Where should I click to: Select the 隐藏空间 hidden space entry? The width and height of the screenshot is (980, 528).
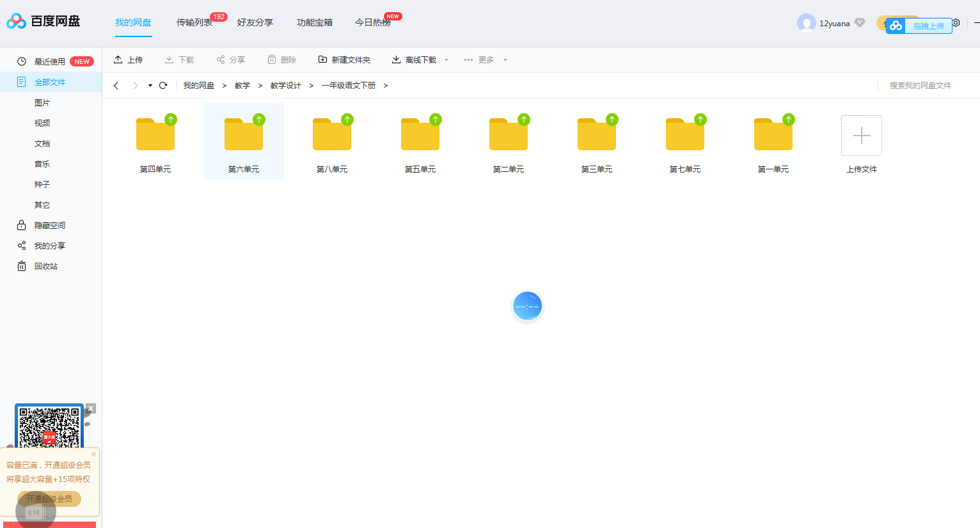point(49,225)
